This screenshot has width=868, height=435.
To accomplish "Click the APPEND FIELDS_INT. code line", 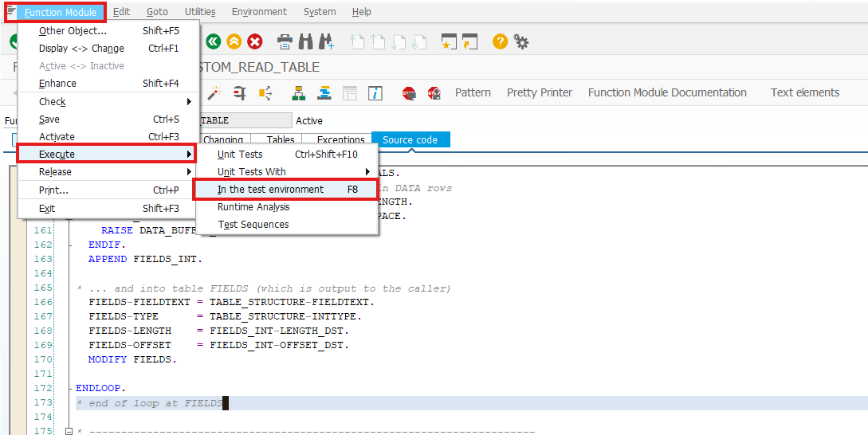I will (x=146, y=259).
